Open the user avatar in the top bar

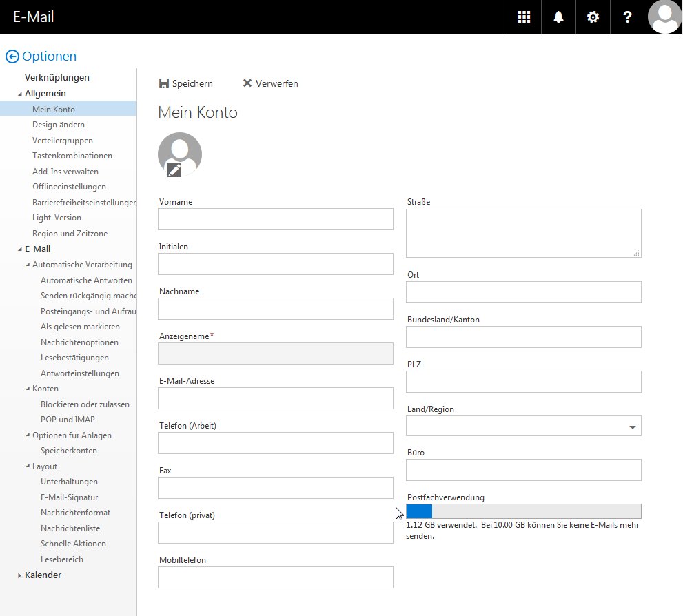664,17
